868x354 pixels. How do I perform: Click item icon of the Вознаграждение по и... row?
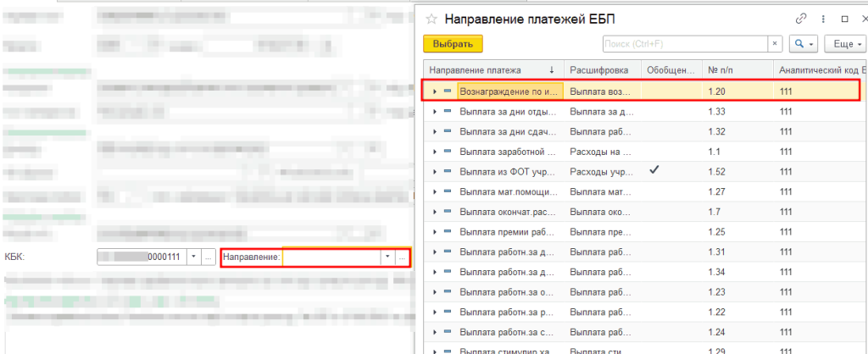(448, 91)
